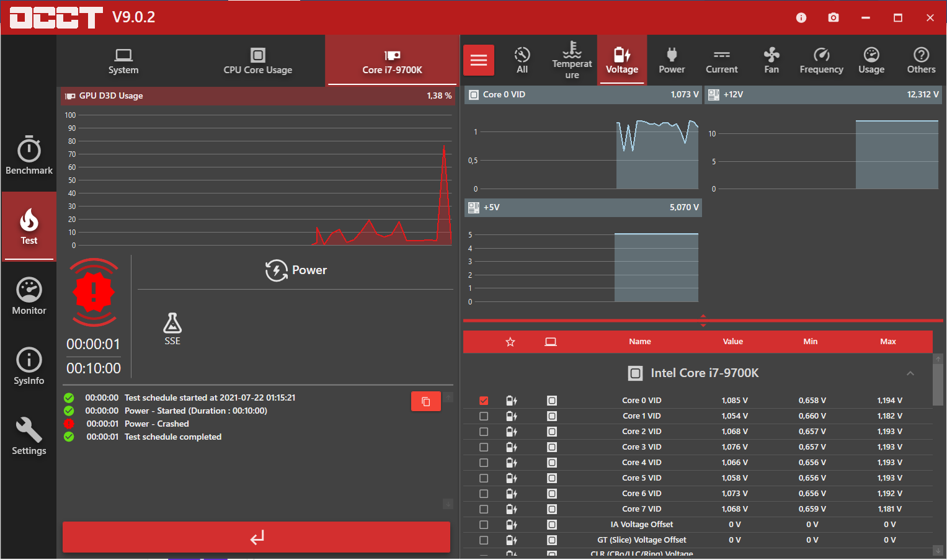The height and width of the screenshot is (560, 947).
Task: Show All sensors category
Action: coord(522,60)
